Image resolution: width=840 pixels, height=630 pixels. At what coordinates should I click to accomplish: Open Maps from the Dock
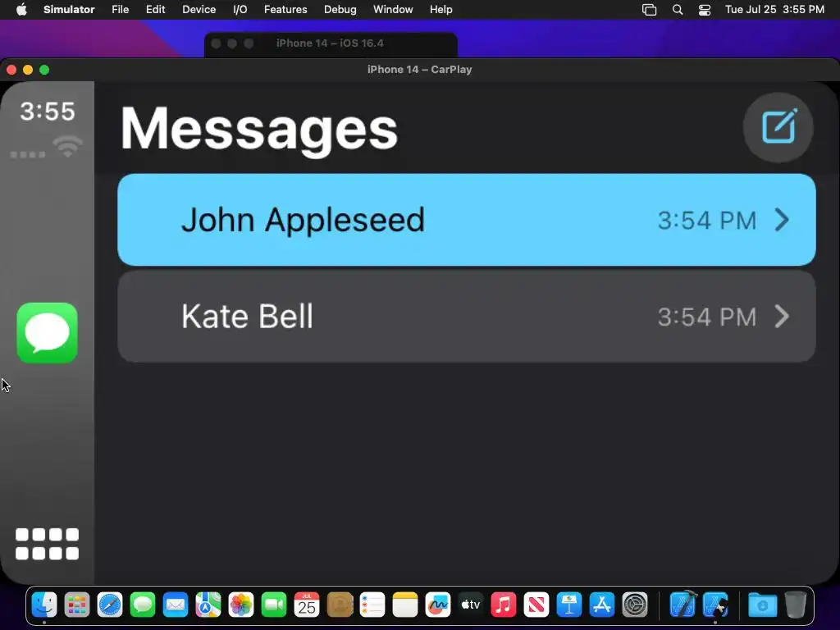click(208, 605)
